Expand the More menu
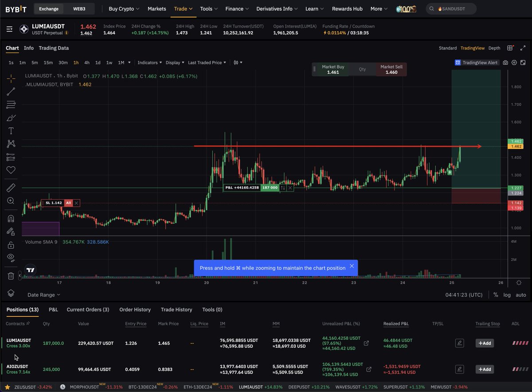This screenshot has height=392, width=532. tap(379, 8)
